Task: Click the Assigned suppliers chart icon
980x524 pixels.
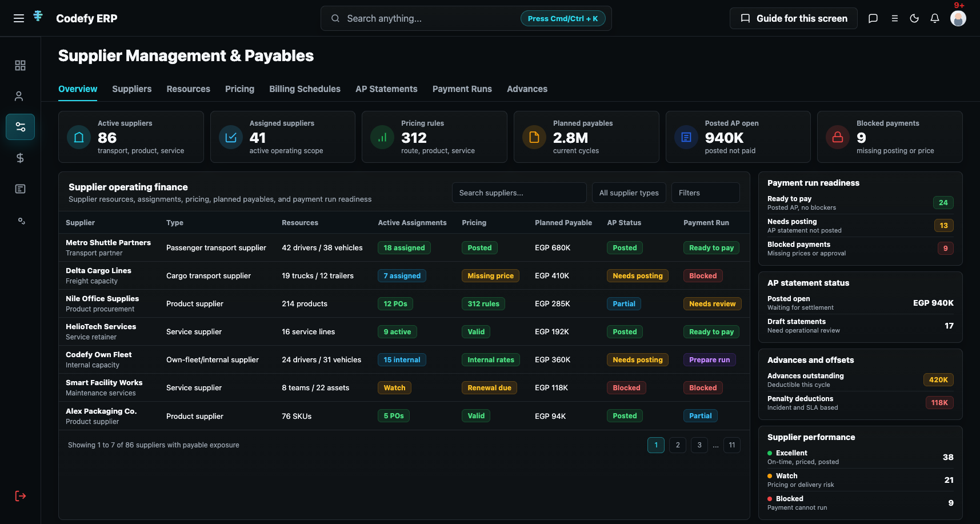Action: [x=231, y=137]
